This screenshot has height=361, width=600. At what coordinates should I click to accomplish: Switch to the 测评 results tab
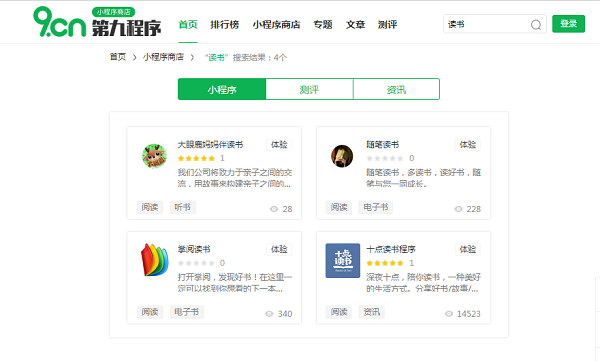coord(309,89)
